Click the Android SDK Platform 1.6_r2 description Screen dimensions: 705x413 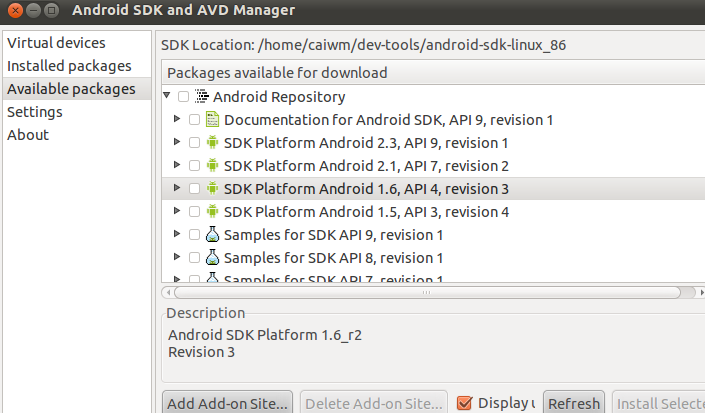tap(265, 335)
